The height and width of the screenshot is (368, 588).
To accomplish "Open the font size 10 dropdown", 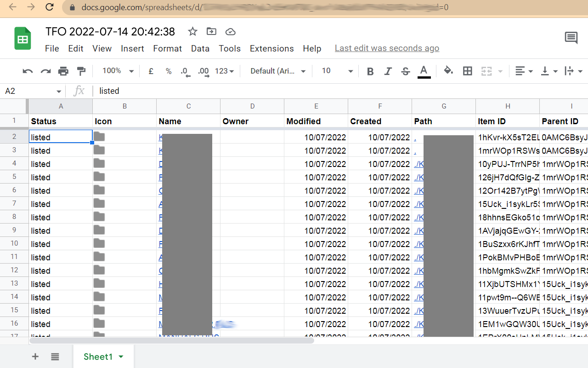I will [337, 71].
